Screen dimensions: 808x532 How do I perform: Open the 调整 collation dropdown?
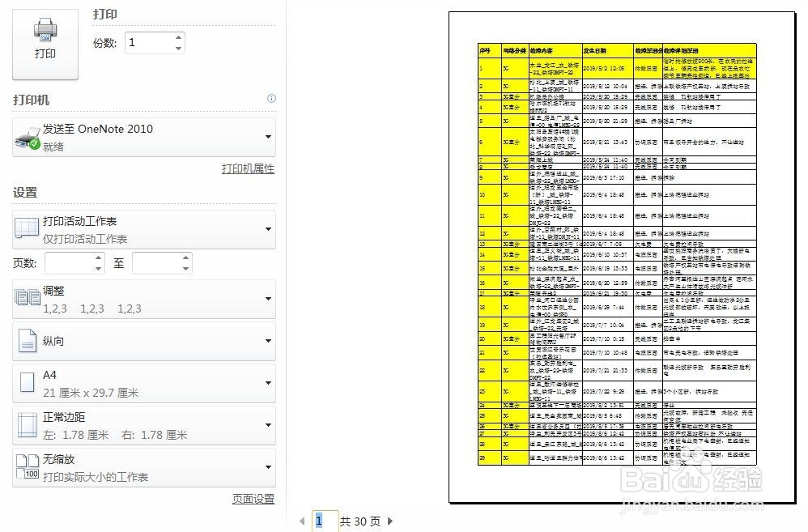click(144, 300)
